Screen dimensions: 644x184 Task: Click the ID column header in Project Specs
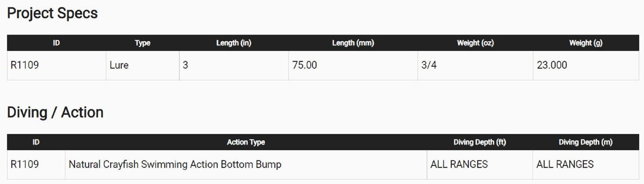[56, 43]
